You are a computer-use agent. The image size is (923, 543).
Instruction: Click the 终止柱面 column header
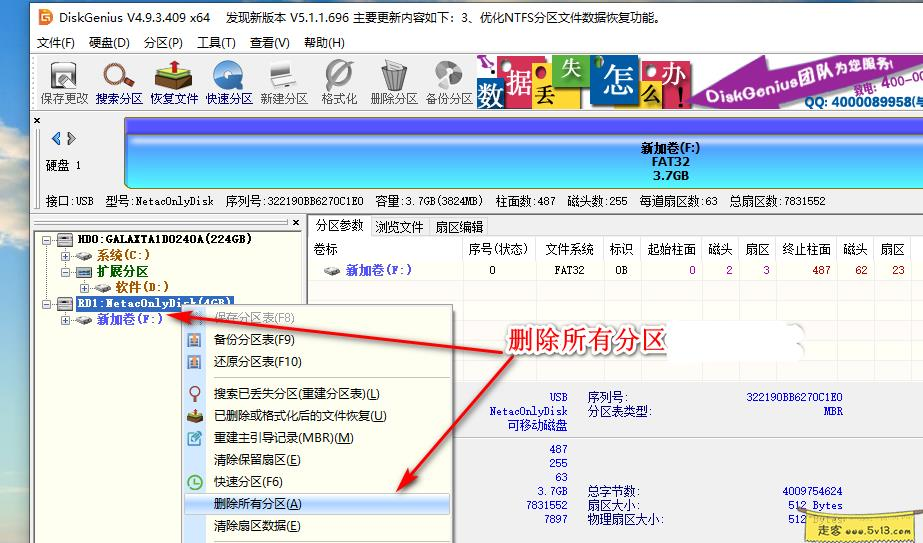806,249
